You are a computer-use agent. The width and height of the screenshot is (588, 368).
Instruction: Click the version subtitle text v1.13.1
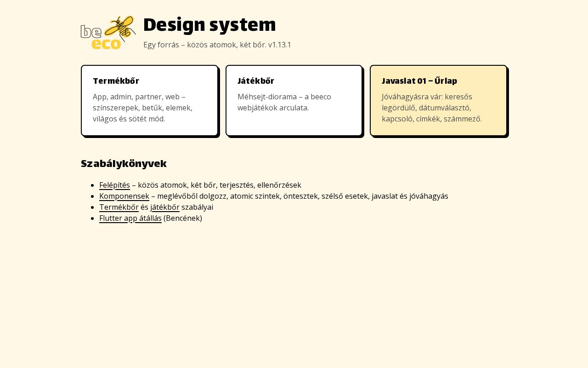(280, 45)
